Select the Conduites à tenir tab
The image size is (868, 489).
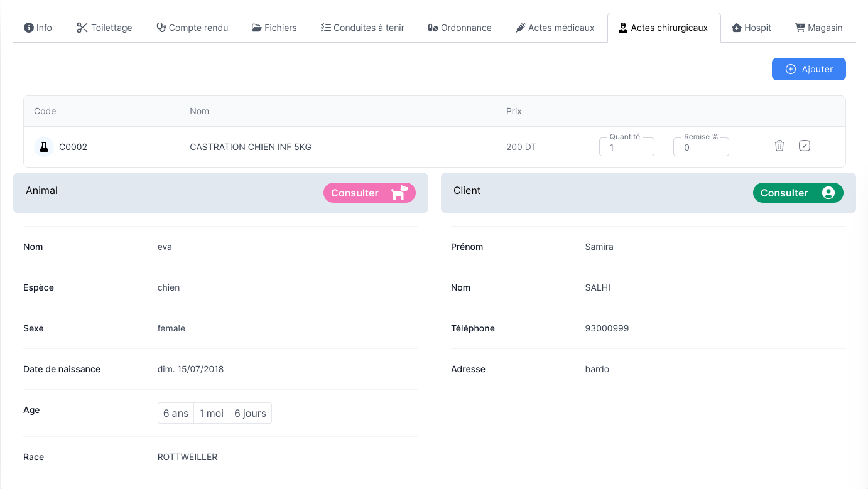[362, 28]
